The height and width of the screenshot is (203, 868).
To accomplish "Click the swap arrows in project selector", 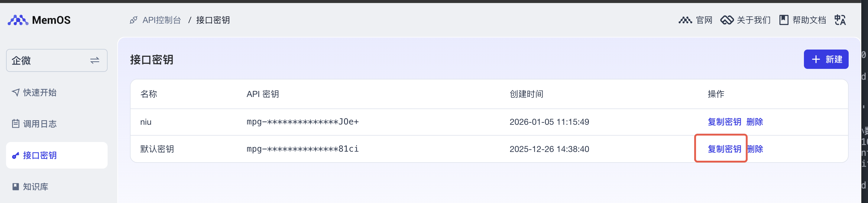I will [x=95, y=61].
